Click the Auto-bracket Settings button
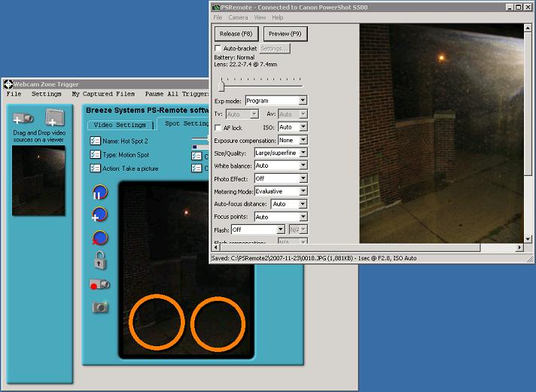The image size is (536, 392). tap(275, 49)
